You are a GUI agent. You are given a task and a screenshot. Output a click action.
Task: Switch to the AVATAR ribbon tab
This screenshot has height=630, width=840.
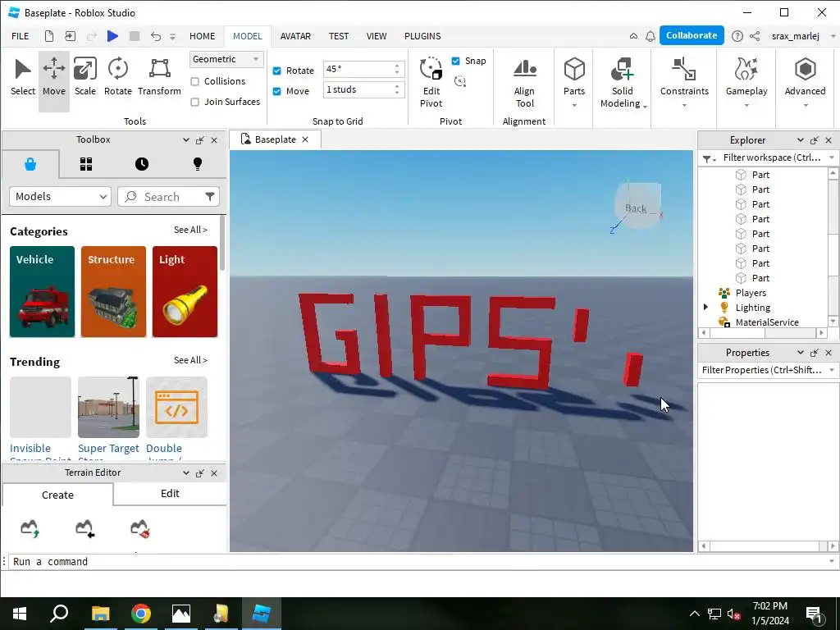(295, 36)
